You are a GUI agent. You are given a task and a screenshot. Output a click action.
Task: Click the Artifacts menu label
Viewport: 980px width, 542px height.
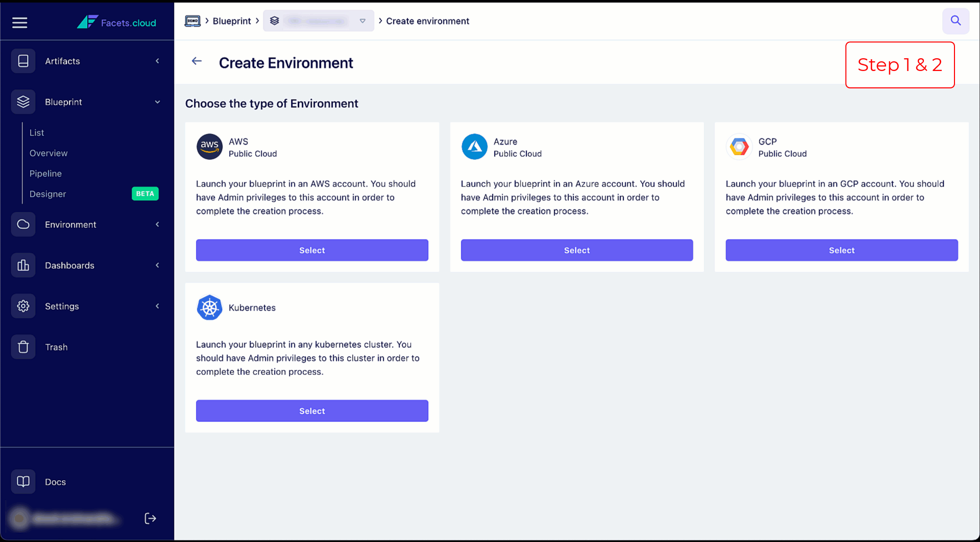click(62, 61)
